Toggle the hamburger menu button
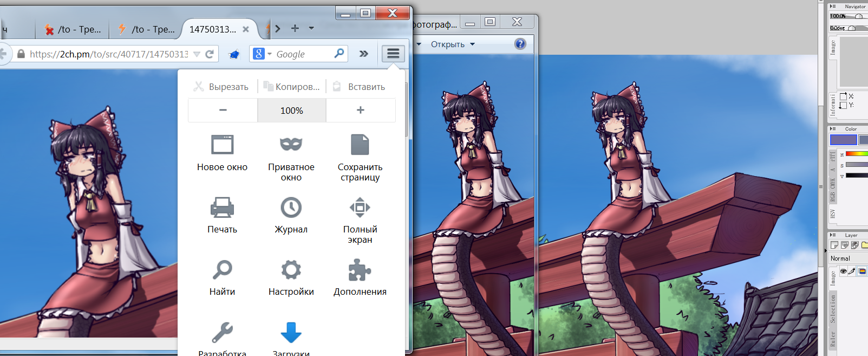The image size is (868, 356). 393,54
